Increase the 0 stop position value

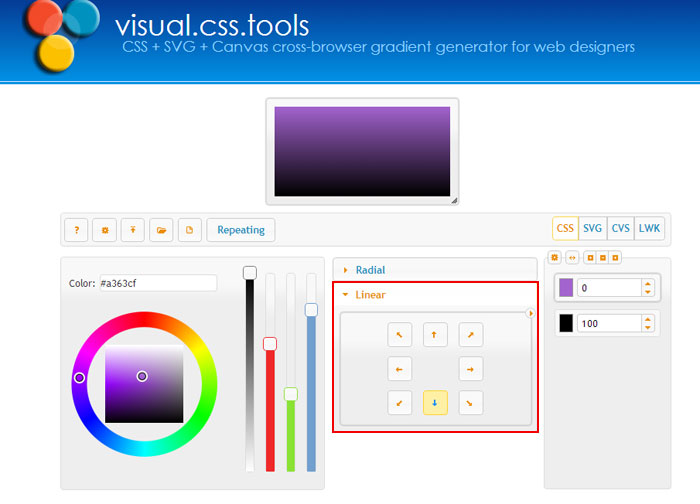pos(648,284)
